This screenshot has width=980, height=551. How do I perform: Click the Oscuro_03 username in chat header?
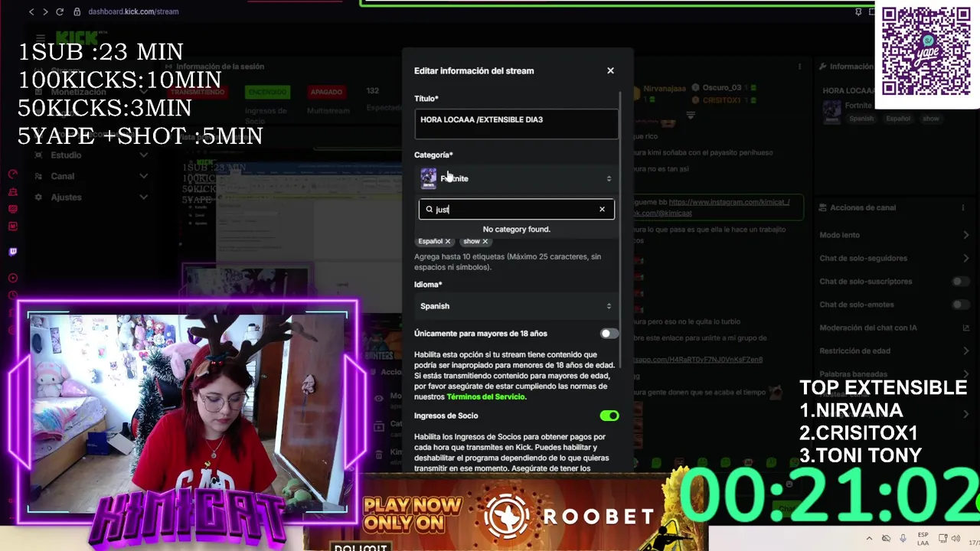[x=722, y=88]
